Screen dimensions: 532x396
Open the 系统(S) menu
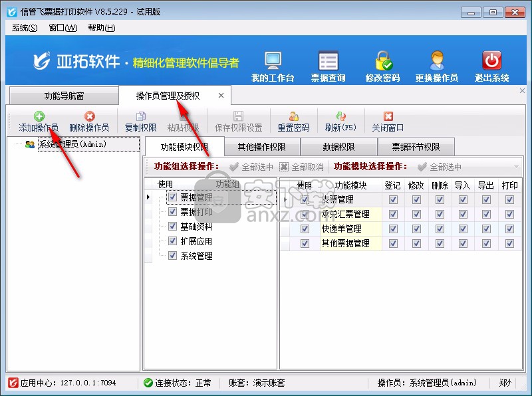[25, 28]
